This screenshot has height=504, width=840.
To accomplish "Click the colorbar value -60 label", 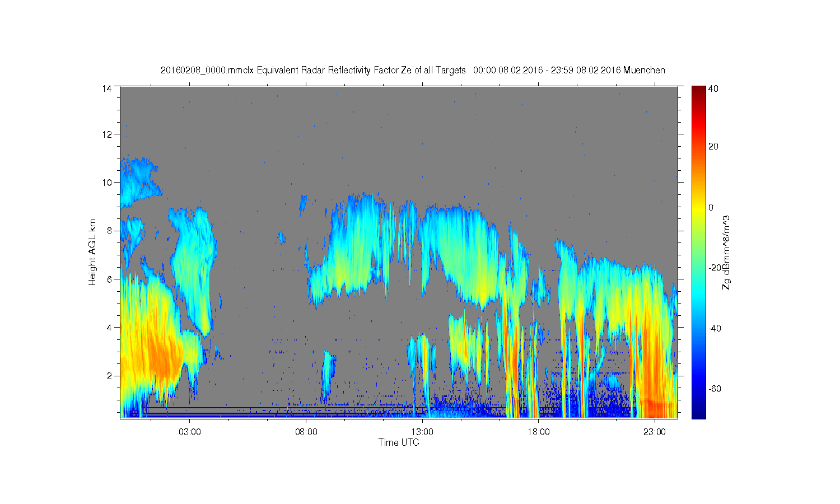I will [715, 389].
